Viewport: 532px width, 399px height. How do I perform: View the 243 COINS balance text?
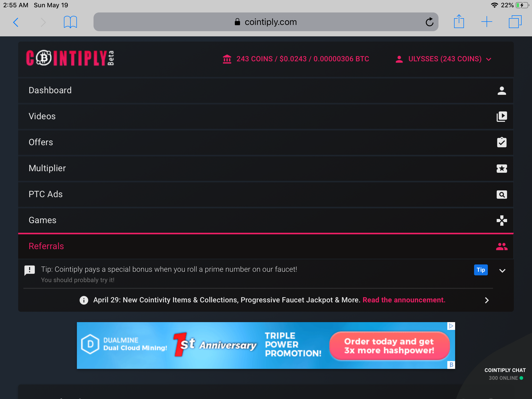[303, 59]
